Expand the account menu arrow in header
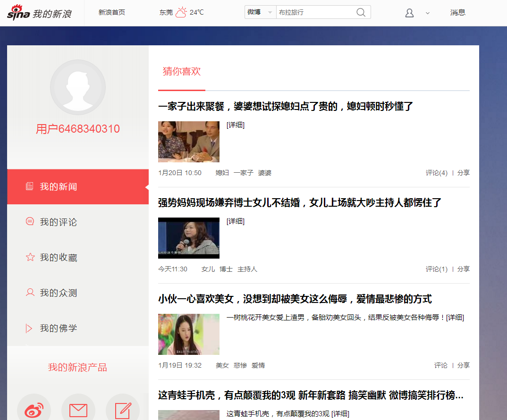This screenshot has width=507, height=420. pos(428,13)
